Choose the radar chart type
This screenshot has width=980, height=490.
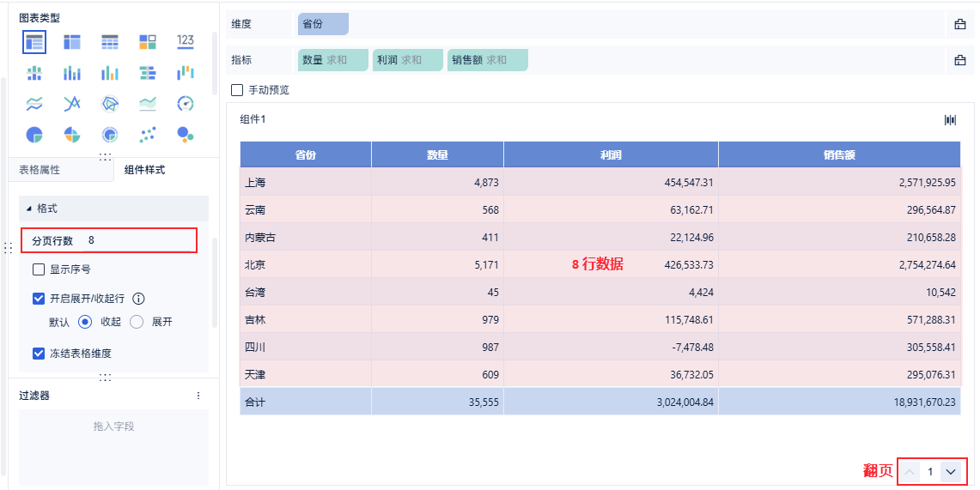[x=110, y=104]
